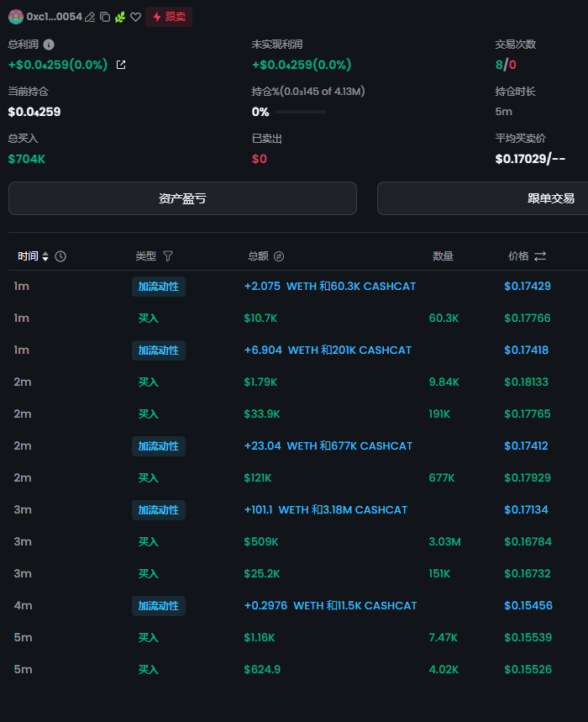The height and width of the screenshot is (722, 588).
Task: Click the 总额 column header
Action: pos(258,256)
